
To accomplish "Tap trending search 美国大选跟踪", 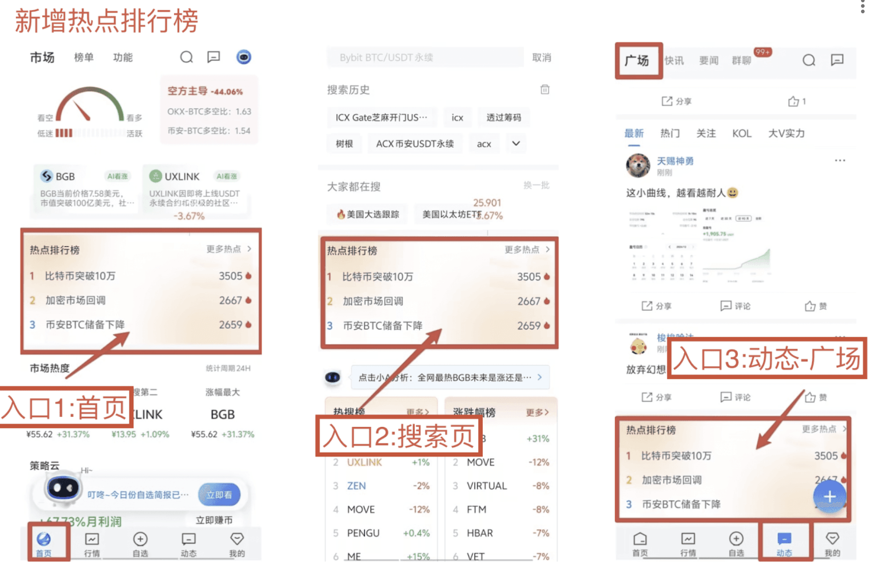I will [x=368, y=214].
